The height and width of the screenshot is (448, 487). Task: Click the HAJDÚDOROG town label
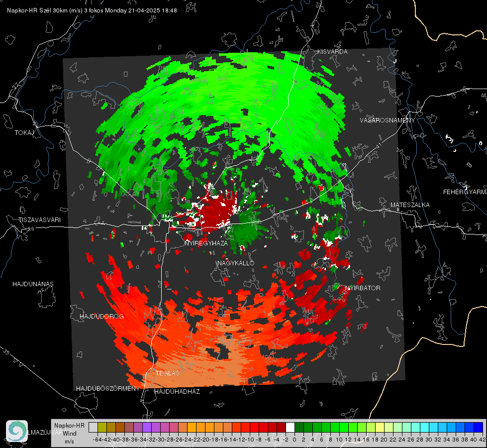point(101,317)
